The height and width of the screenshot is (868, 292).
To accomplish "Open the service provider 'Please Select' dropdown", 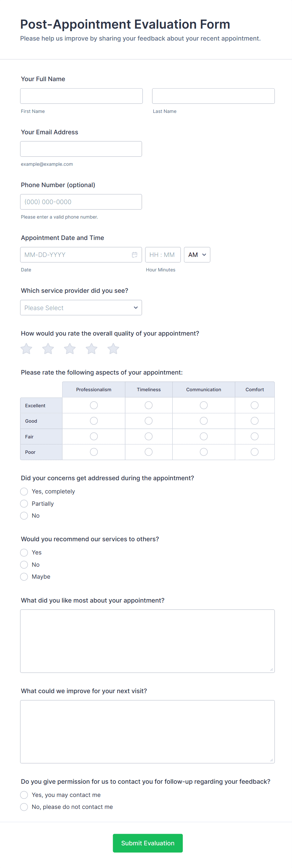I will (x=81, y=308).
